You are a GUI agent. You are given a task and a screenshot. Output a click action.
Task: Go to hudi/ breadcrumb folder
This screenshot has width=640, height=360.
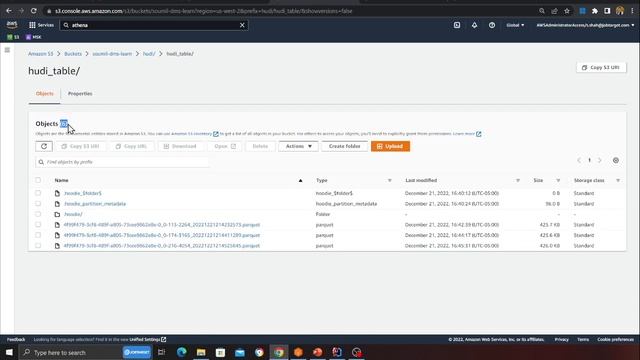(149, 53)
